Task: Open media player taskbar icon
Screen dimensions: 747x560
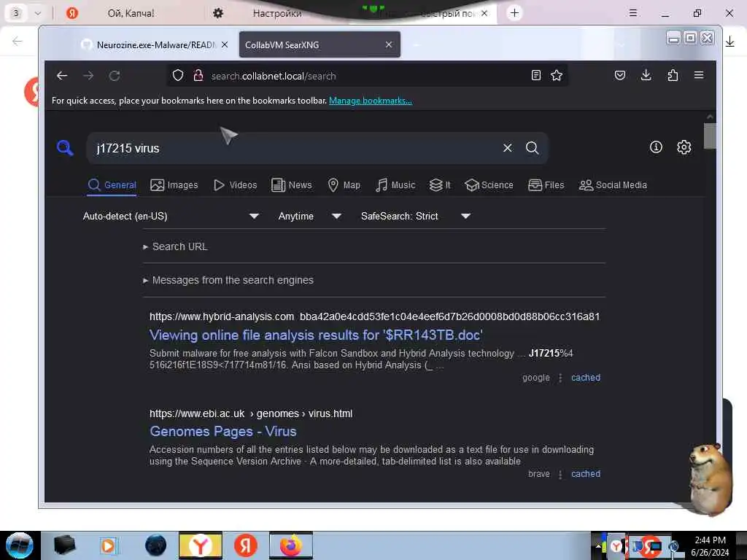Action: (108, 545)
